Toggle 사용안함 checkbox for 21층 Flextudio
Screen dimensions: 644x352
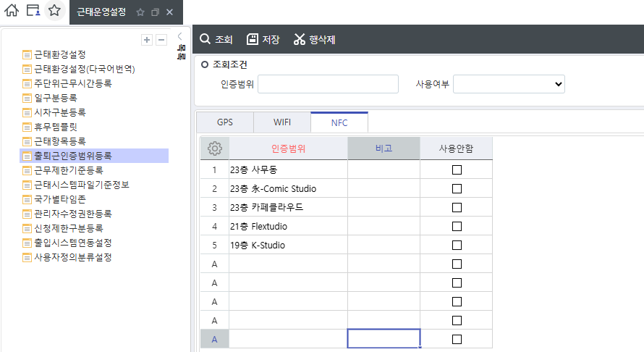click(457, 227)
